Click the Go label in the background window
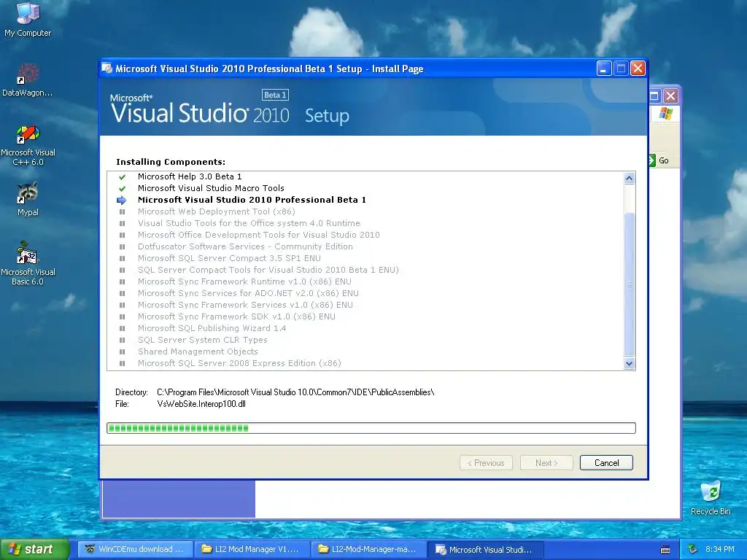Screen dimensions: 747x560 pos(664,161)
